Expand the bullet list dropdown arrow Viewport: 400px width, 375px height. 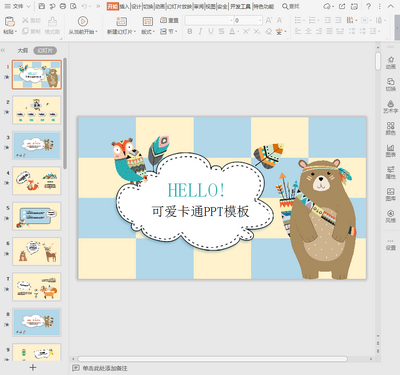(x=304, y=21)
